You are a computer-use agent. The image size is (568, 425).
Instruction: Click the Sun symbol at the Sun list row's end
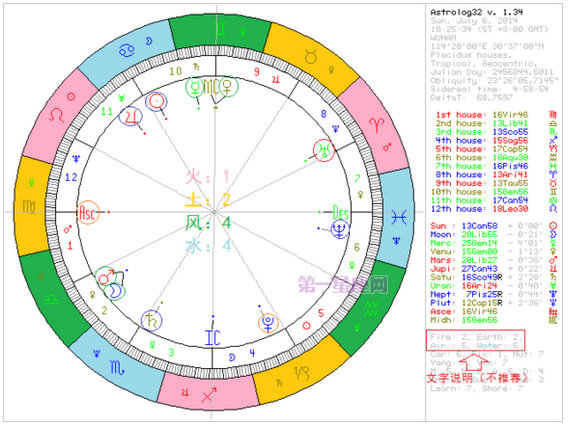coord(553,226)
